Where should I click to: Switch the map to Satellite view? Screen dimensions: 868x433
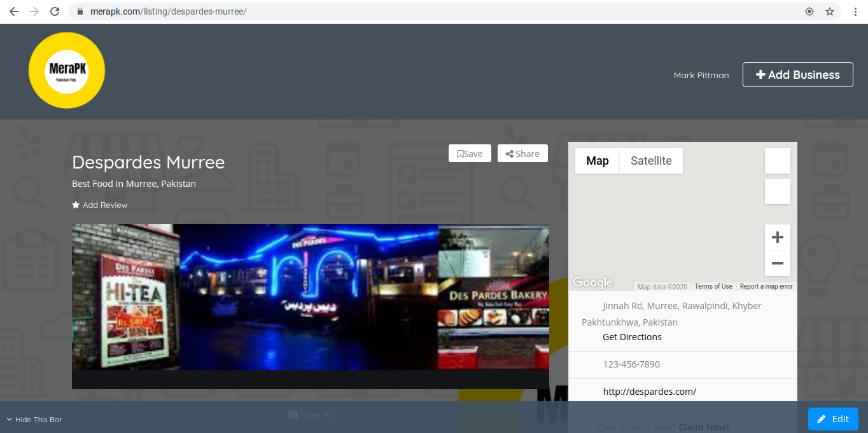pyautogui.click(x=651, y=161)
